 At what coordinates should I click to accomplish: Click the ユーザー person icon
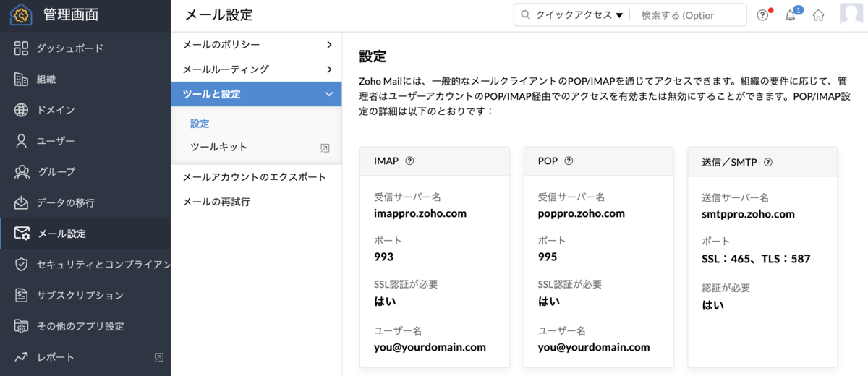click(21, 141)
